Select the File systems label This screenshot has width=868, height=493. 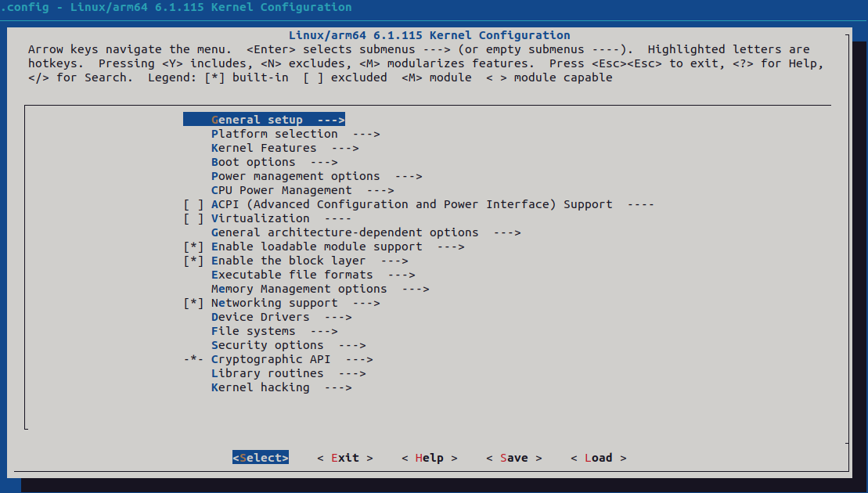[x=254, y=332]
